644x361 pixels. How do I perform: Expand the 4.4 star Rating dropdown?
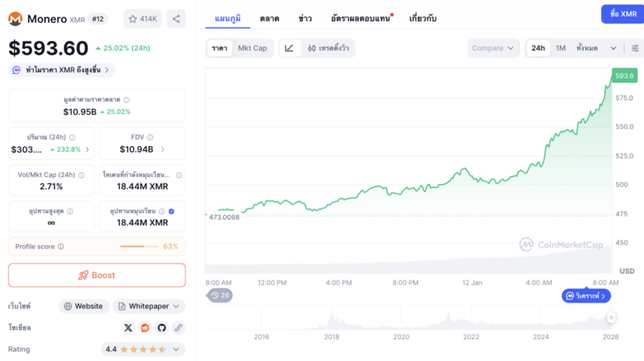pos(143,349)
